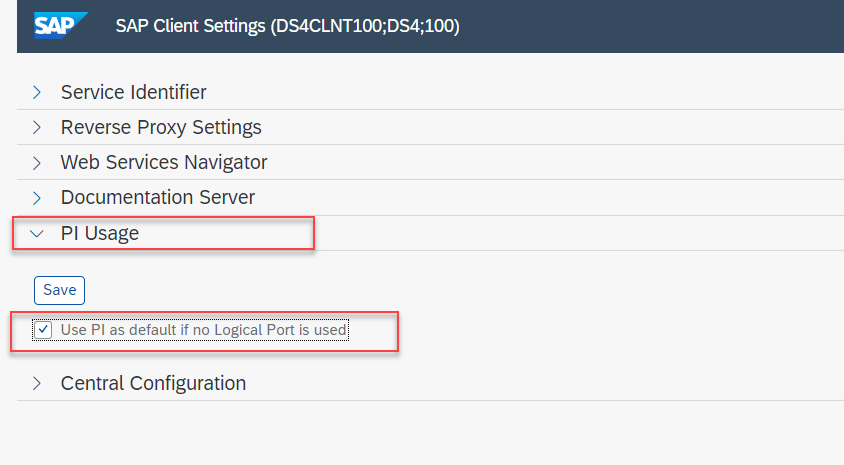This screenshot has width=844, height=465.
Task: Click the SAP logo in header
Action: [61, 25]
